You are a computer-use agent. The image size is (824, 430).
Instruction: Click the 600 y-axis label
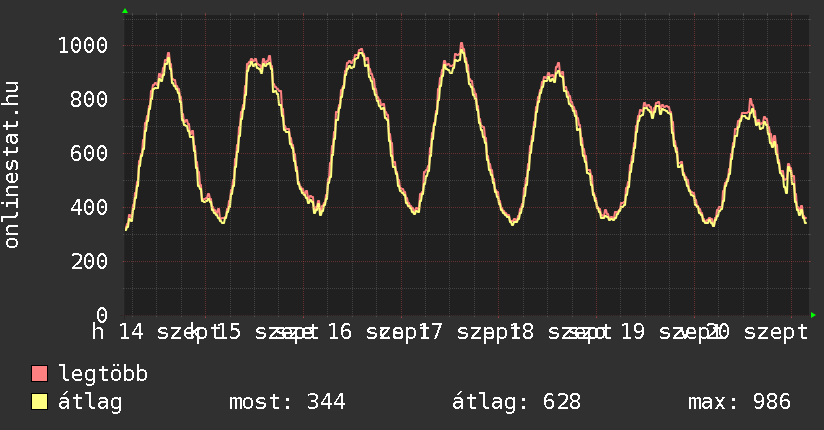pos(89,153)
